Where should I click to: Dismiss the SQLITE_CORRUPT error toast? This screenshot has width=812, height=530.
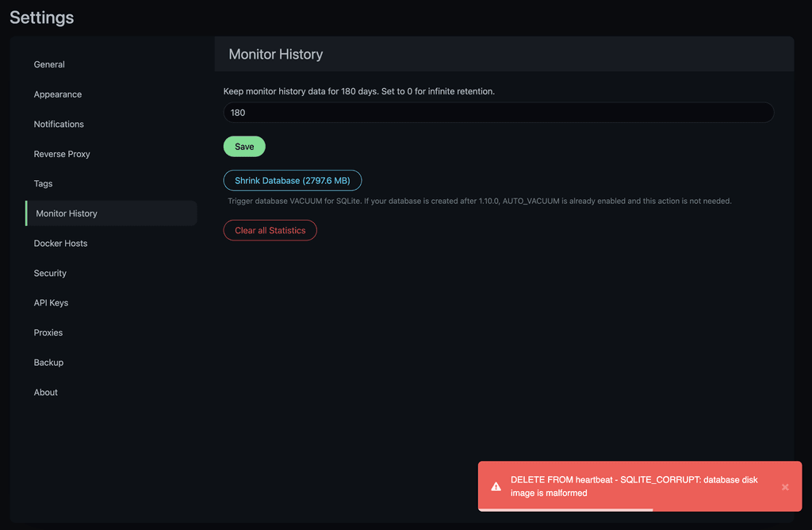[x=785, y=487]
